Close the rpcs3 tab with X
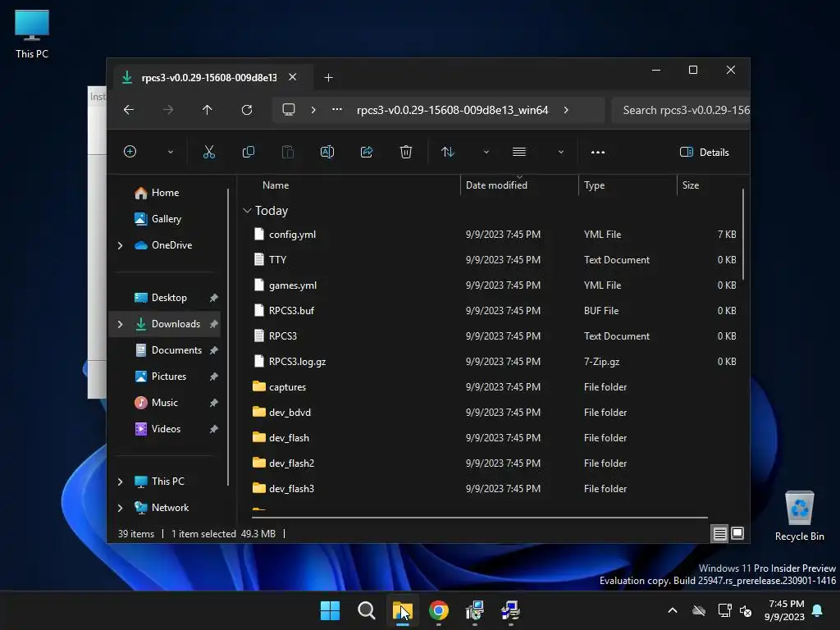 pyautogui.click(x=293, y=77)
